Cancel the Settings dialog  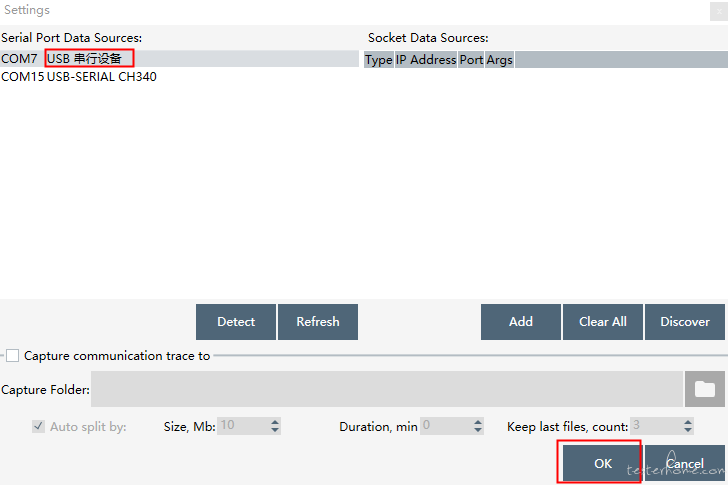tap(685, 463)
